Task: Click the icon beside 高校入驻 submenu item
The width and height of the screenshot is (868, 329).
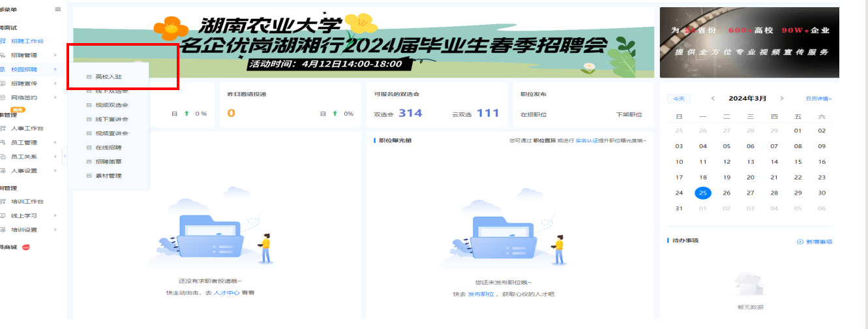Action: pos(89,77)
